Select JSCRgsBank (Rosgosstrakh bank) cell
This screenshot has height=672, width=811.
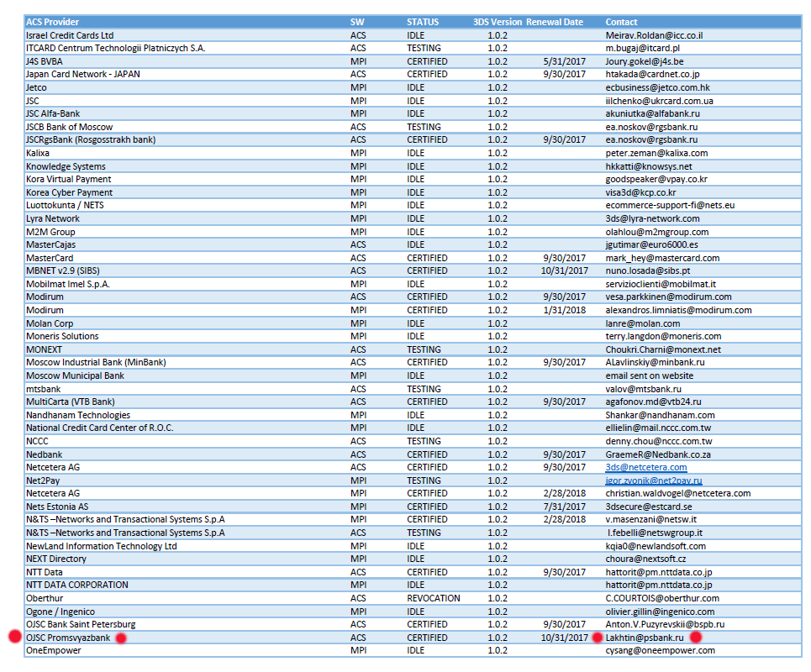point(91,139)
